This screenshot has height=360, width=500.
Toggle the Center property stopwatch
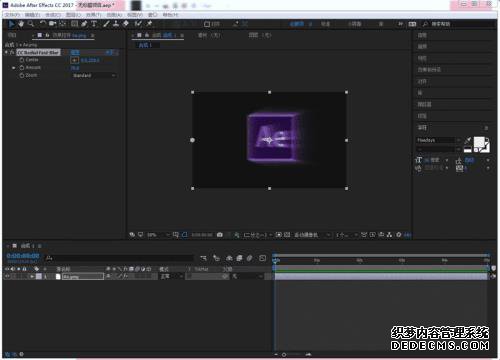[22, 60]
